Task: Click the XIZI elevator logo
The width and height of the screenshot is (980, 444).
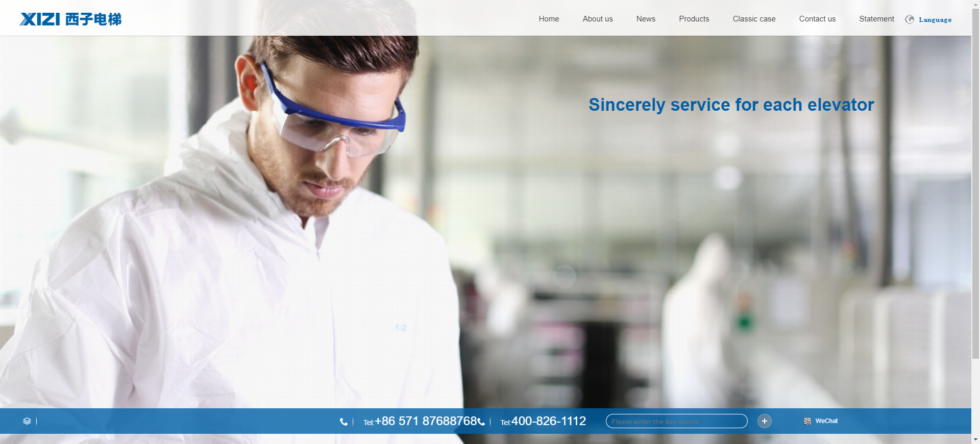Action: [70, 19]
